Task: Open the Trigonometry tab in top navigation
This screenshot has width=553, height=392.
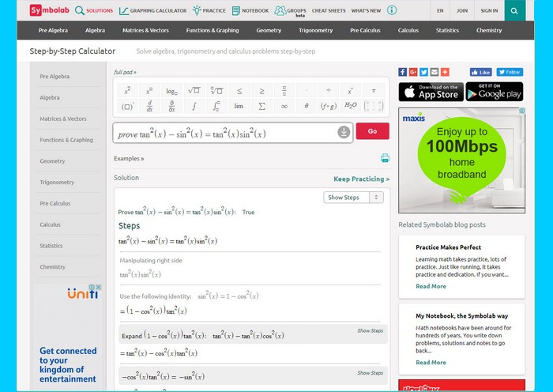Action: [315, 30]
